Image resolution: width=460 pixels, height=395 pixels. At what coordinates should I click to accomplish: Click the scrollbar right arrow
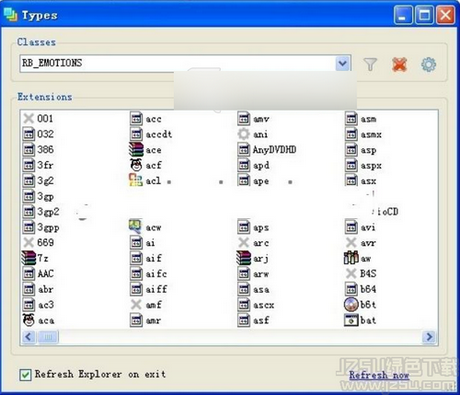tap(429, 337)
